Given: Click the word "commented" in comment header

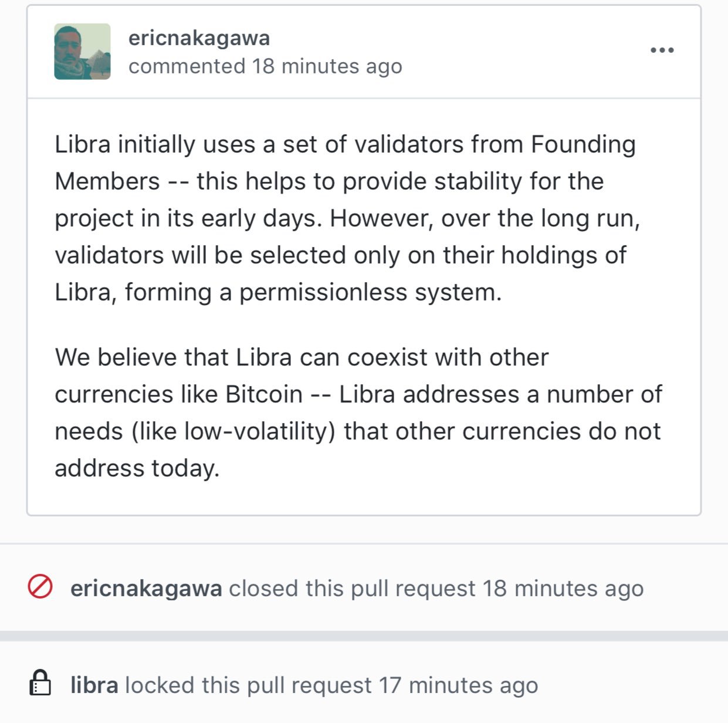Looking at the screenshot, I should click(187, 66).
